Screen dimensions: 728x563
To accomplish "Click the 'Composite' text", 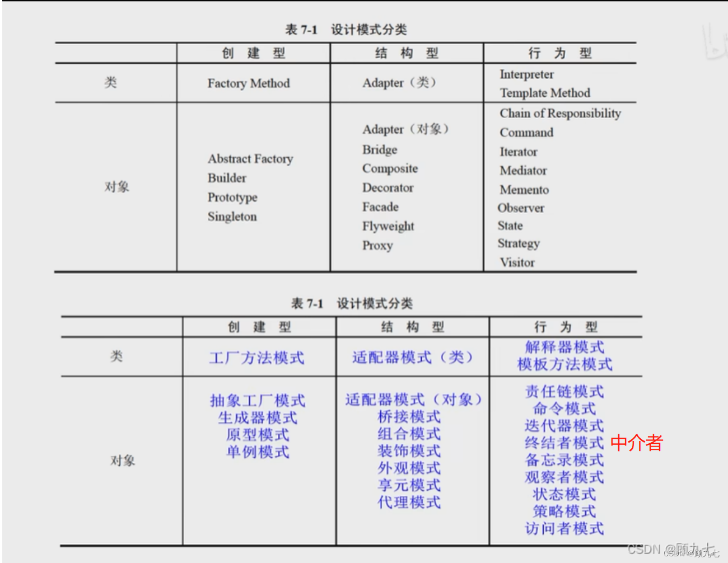I will [x=390, y=168].
